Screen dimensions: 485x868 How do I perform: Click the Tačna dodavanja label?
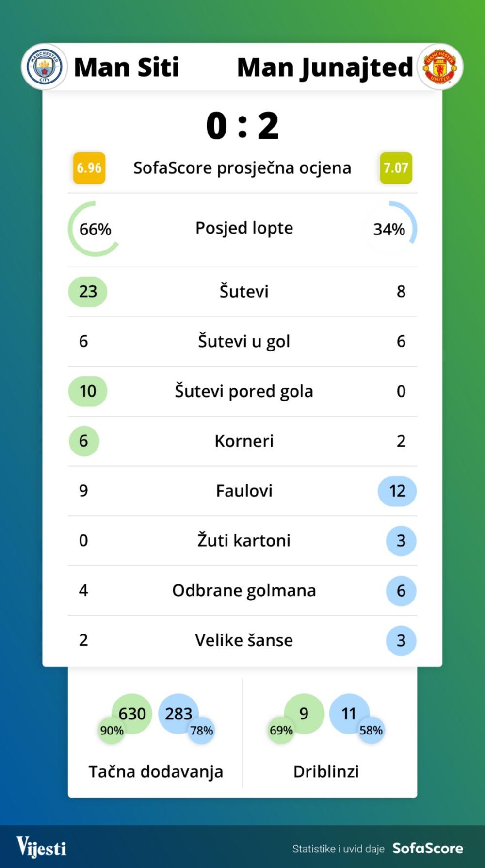coord(156,771)
